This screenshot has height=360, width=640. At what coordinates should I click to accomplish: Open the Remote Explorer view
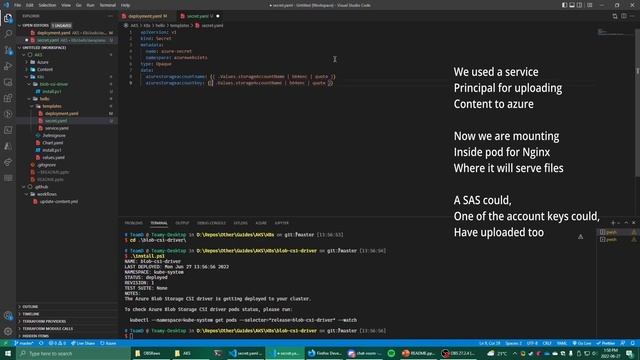click(8, 82)
